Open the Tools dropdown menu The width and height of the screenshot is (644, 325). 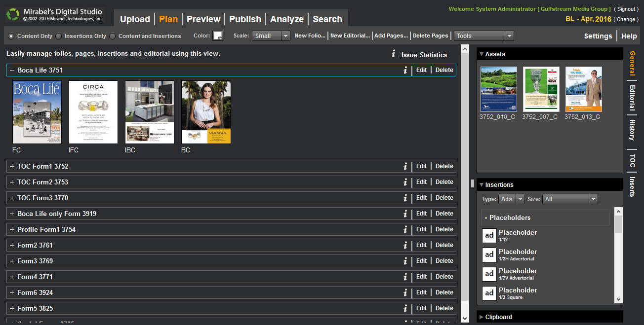click(510, 36)
